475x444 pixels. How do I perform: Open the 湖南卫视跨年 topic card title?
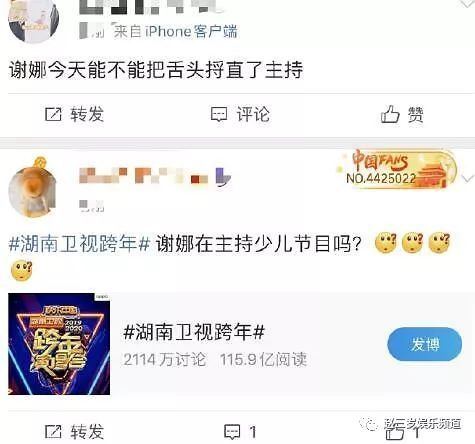(x=194, y=332)
